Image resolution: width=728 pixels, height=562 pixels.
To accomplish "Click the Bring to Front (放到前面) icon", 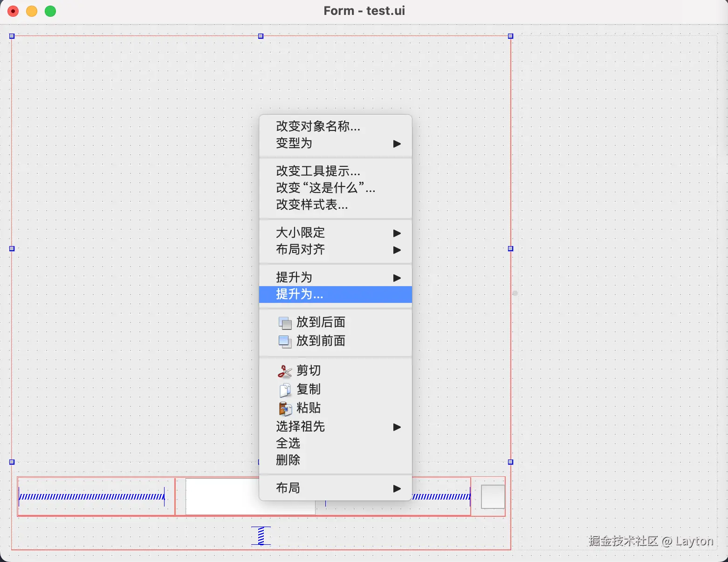I will click(285, 341).
